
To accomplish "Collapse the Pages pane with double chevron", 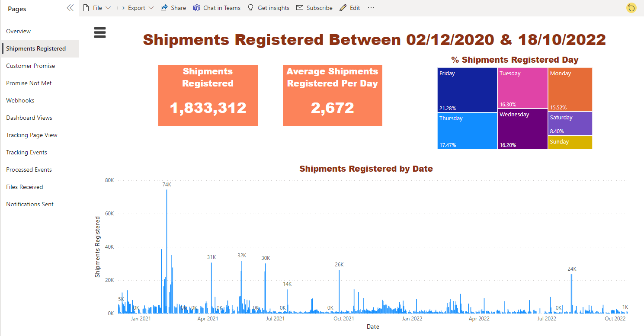I will click(x=70, y=8).
